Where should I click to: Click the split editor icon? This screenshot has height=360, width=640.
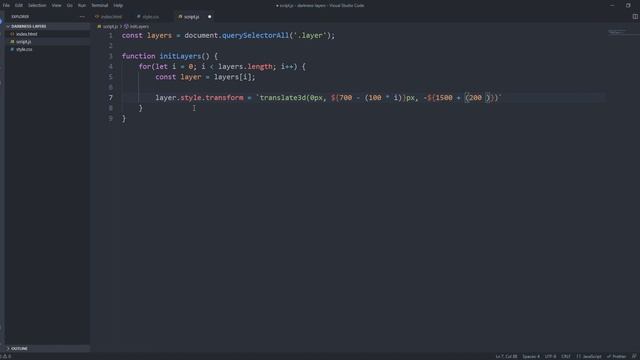(x=635, y=17)
